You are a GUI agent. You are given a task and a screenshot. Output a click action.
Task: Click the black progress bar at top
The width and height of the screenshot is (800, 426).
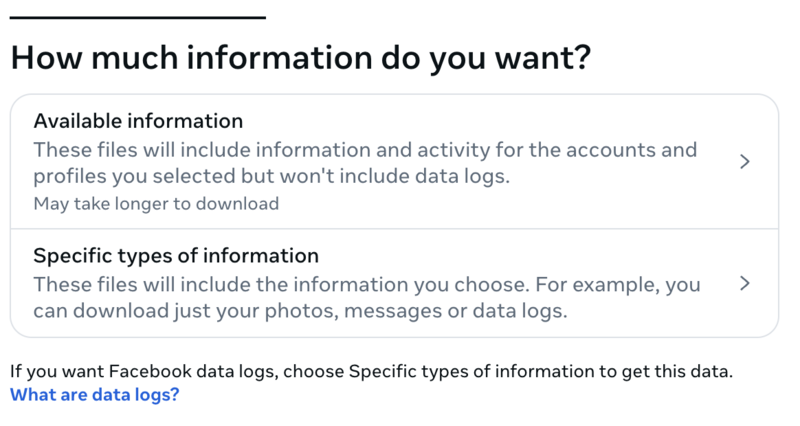(138, 17)
